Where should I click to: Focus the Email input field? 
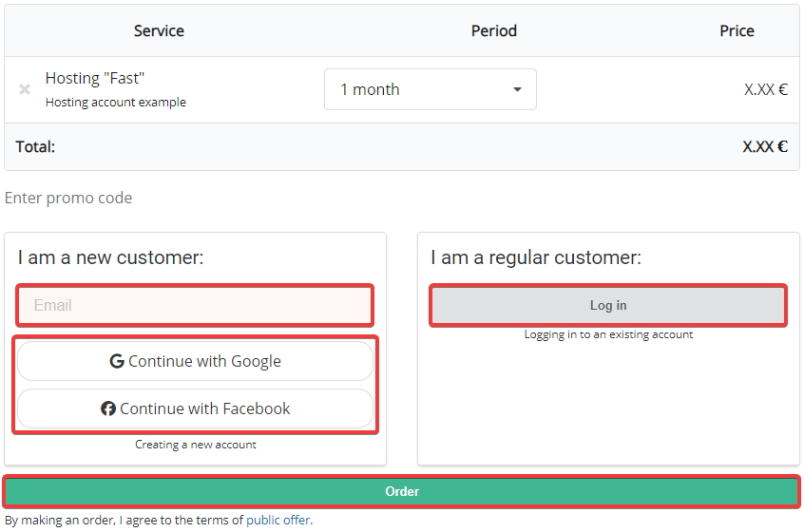coord(195,305)
